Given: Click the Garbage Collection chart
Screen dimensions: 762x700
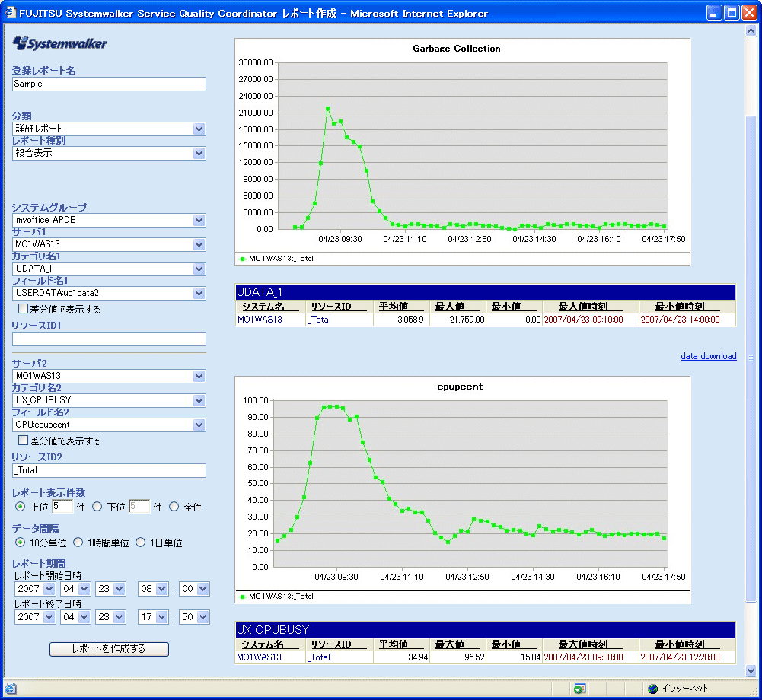Looking at the screenshot, I should click(x=462, y=151).
